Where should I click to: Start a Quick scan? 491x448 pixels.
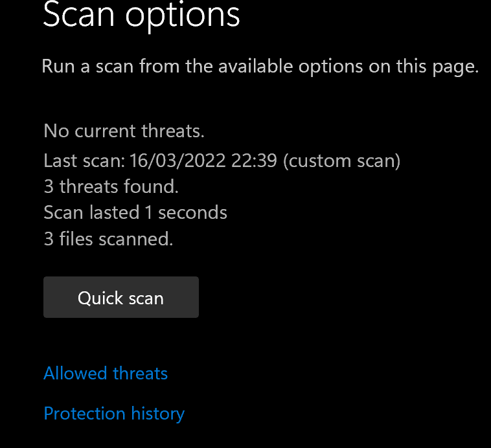[120, 298]
